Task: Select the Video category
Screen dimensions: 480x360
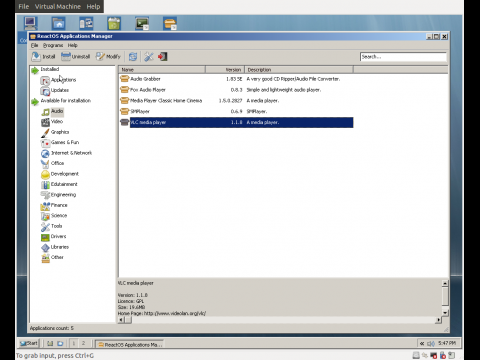Action: coord(57,121)
